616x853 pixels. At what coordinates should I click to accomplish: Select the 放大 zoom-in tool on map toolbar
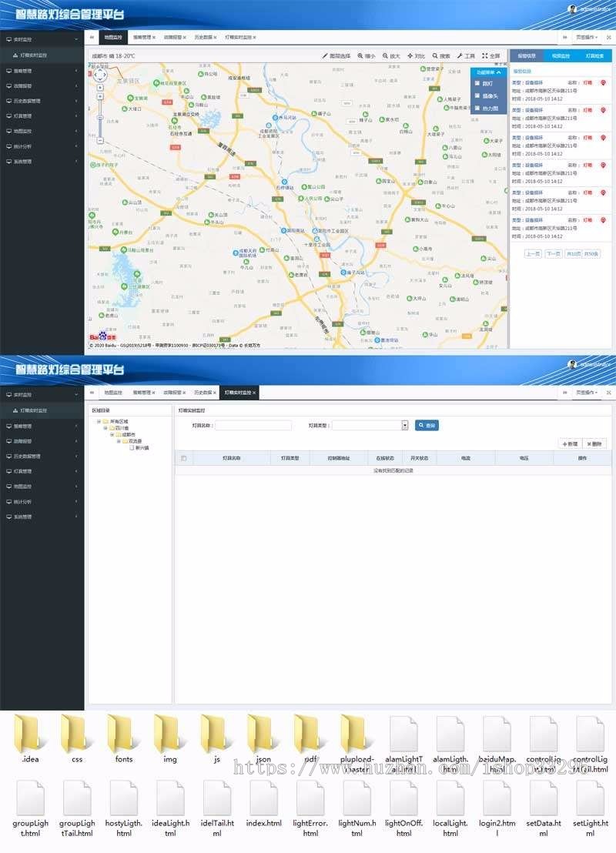[x=389, y=55]
